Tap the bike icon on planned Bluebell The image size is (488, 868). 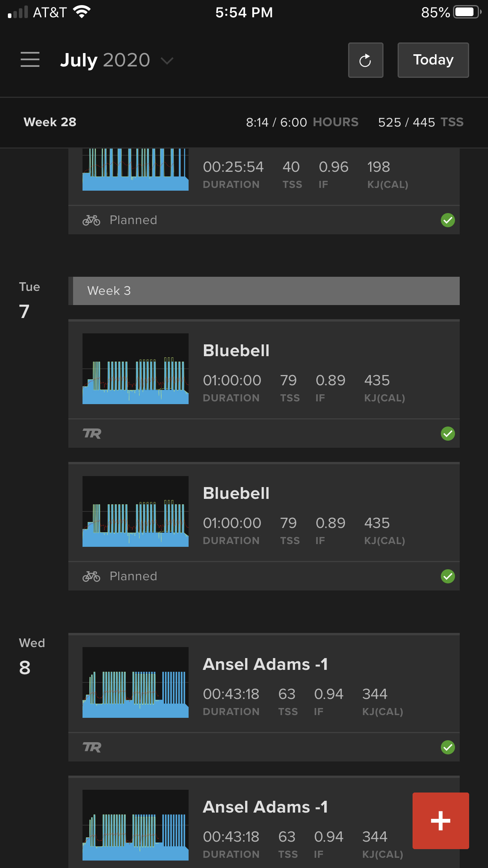[x=91, y=576]
